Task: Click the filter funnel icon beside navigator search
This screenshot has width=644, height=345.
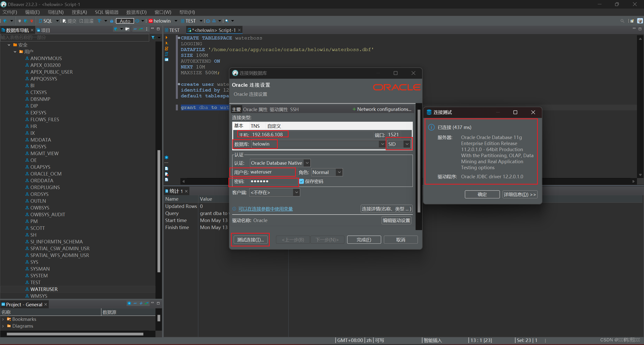Action: coord(153,37)
